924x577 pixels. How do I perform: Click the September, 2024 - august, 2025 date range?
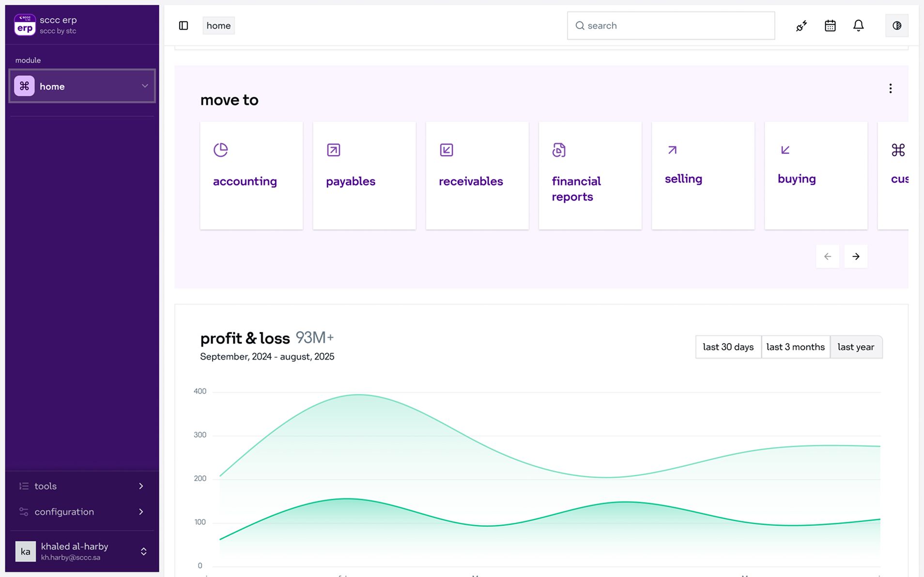pos(267,357)
